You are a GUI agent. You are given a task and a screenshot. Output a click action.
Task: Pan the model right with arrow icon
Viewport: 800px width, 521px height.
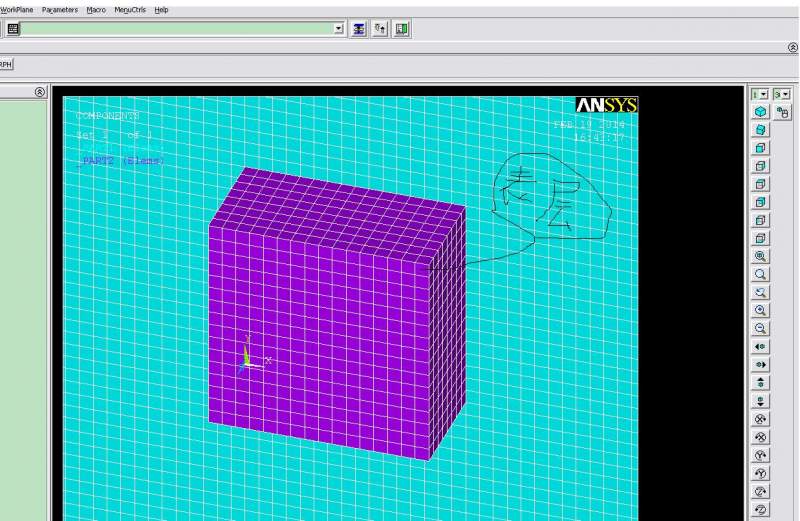(760, 365)
